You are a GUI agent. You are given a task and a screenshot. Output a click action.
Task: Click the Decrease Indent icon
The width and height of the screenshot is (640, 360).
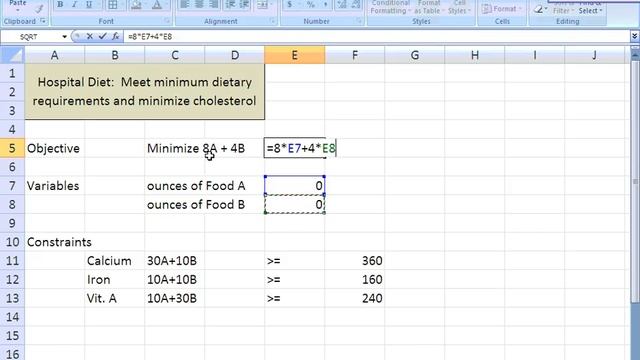(x=230, y=4)
